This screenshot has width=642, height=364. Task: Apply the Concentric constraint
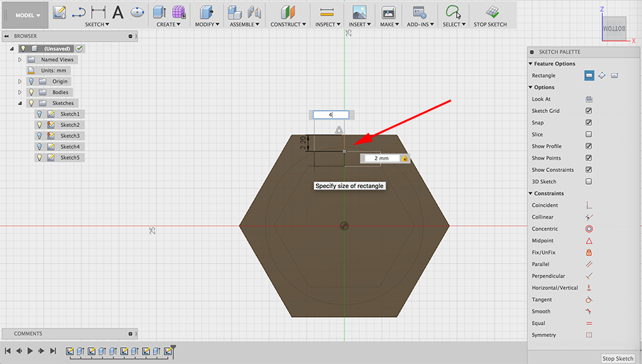[589, 229]
